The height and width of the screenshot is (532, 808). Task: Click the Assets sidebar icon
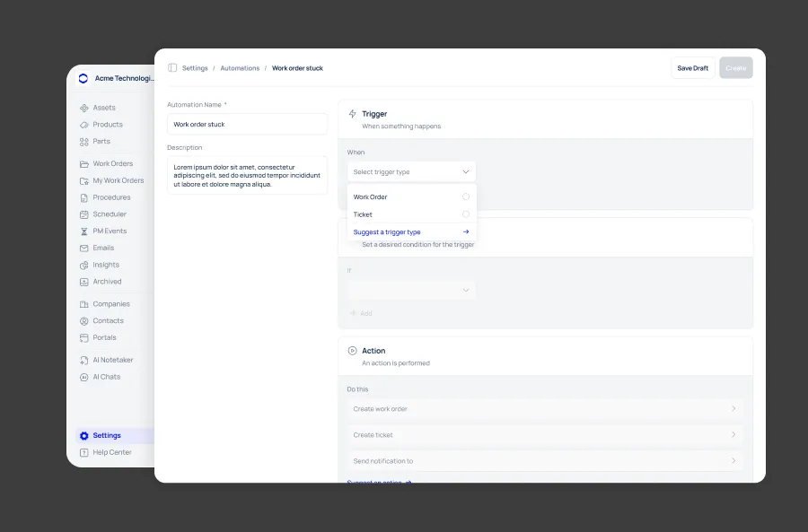click(84, 108)
